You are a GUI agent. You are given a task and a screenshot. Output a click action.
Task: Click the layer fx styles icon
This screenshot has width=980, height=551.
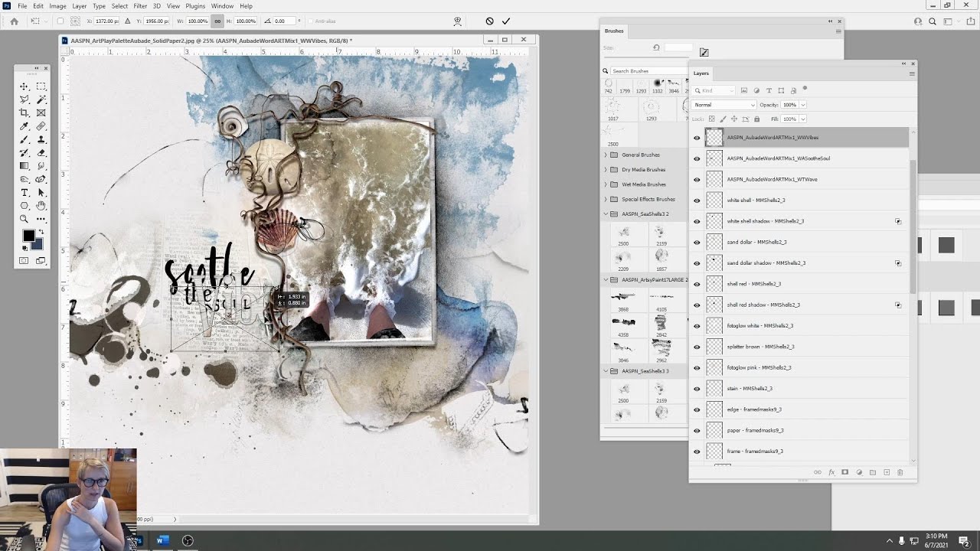(831, 472)
